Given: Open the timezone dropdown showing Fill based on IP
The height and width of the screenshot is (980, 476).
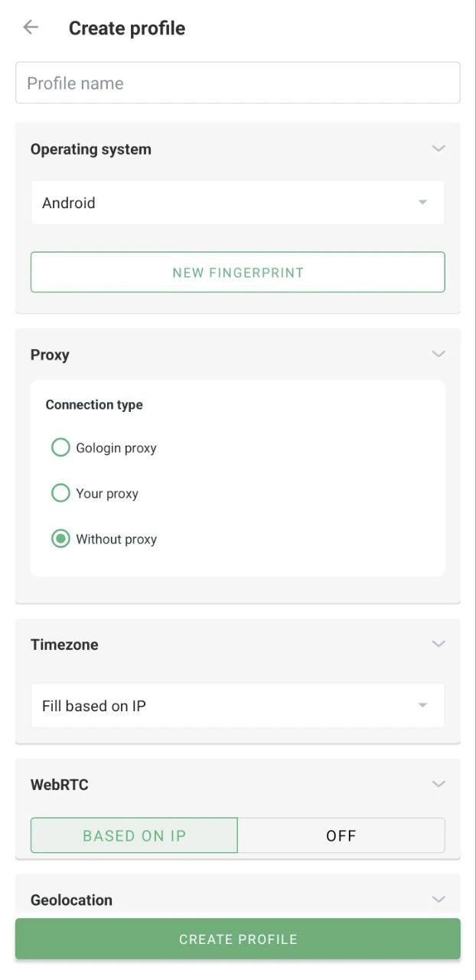Looking at the screenshot, I should [x=237, y=705].
